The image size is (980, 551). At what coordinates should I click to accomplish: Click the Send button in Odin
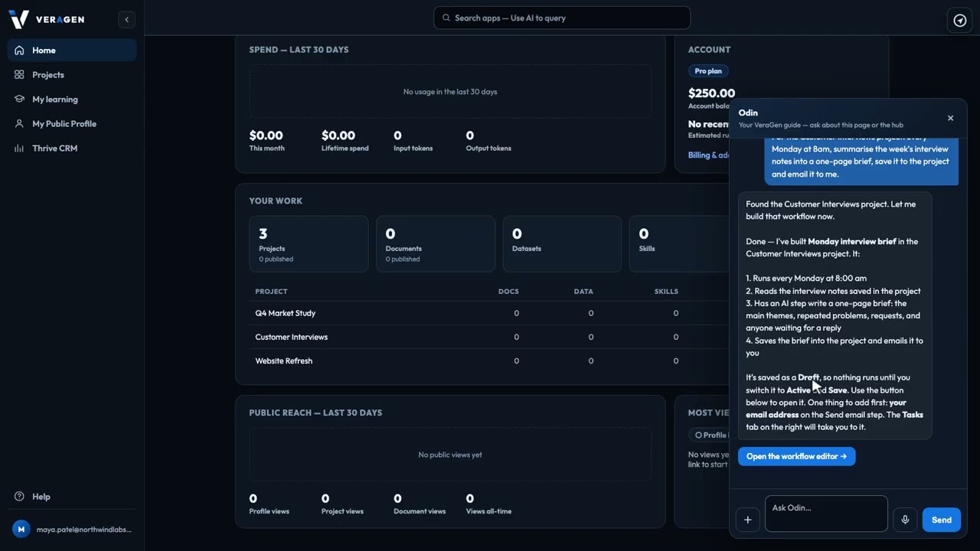[x=942, y=520]
